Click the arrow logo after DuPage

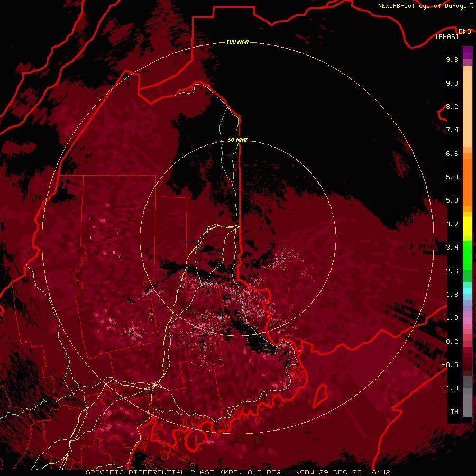coord(471,5)
